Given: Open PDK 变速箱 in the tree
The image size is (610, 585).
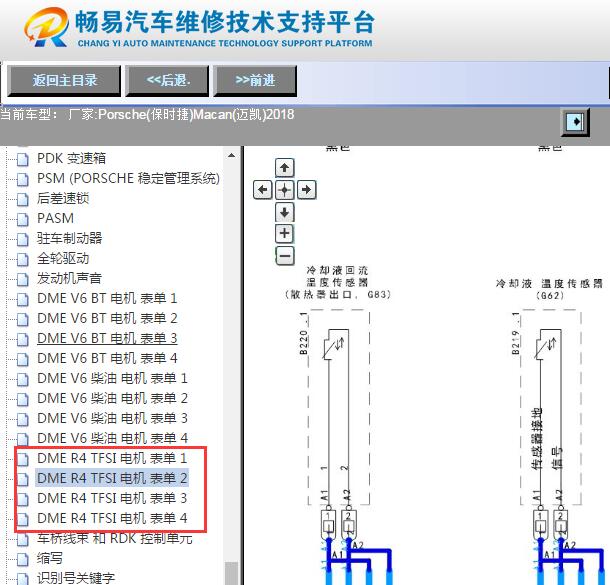Looking at the screenshot, I should [71, 158].
